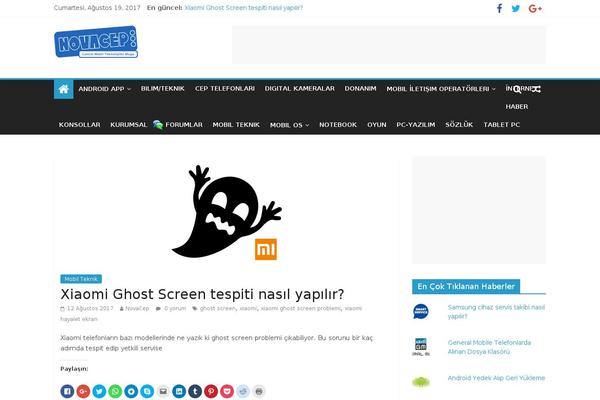Click the Cumartesi, Ağustos 19, 2017 date text
600x400 pixels.
point(97,8)
